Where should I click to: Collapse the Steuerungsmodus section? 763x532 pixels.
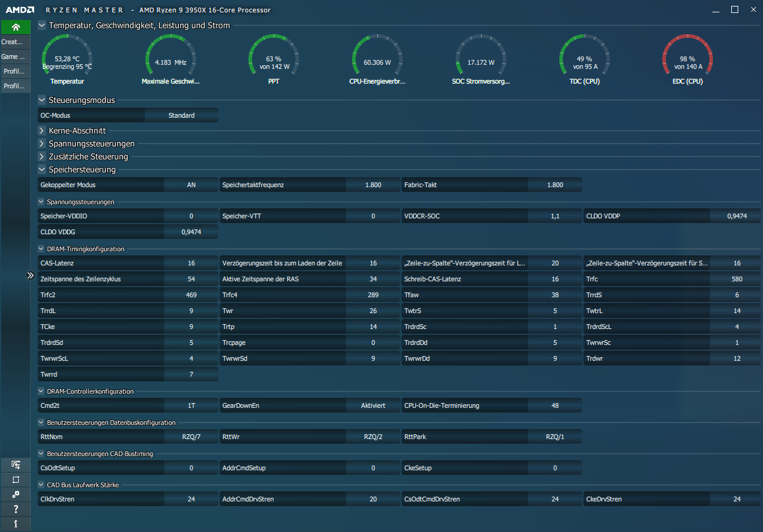point(42,100)
